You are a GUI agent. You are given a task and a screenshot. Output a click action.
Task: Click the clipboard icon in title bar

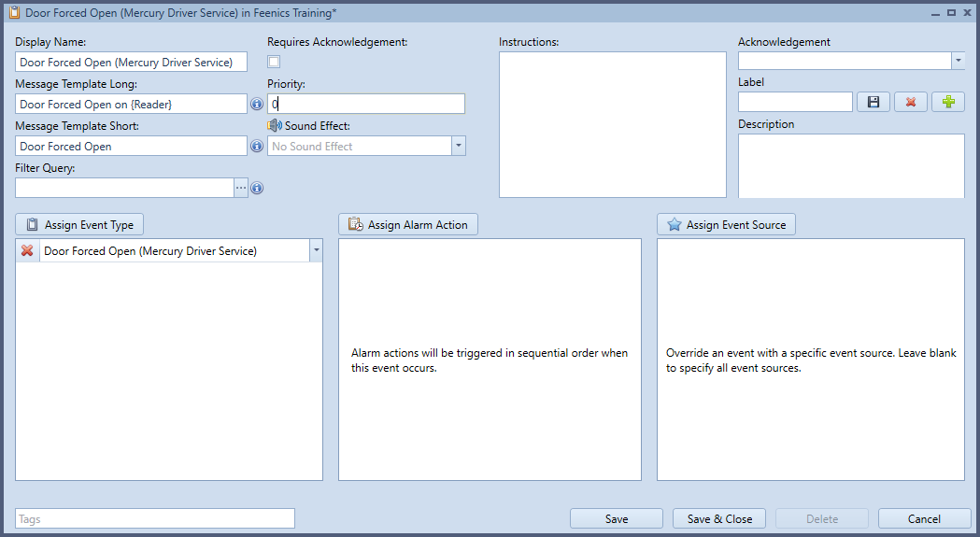click(14, 12)
